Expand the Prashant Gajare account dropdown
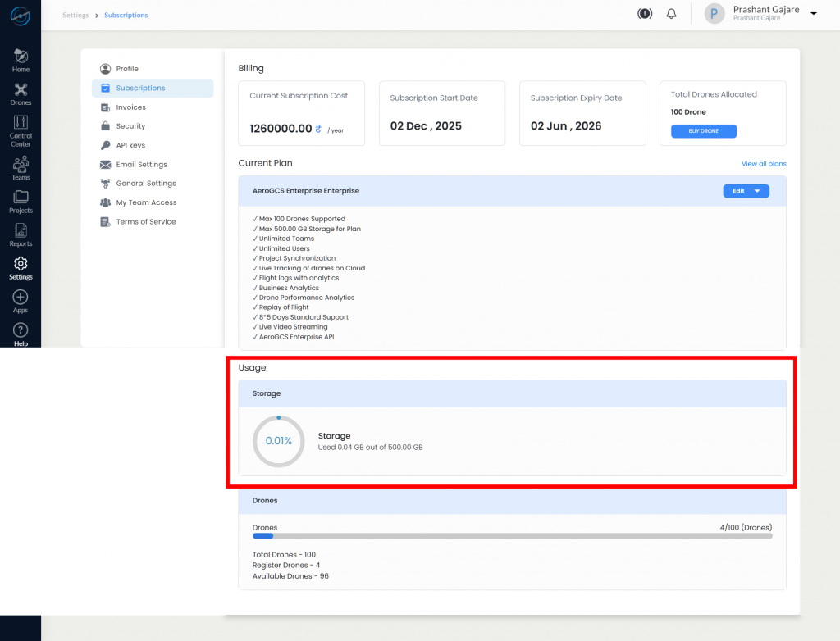 (x=814, y=14)
